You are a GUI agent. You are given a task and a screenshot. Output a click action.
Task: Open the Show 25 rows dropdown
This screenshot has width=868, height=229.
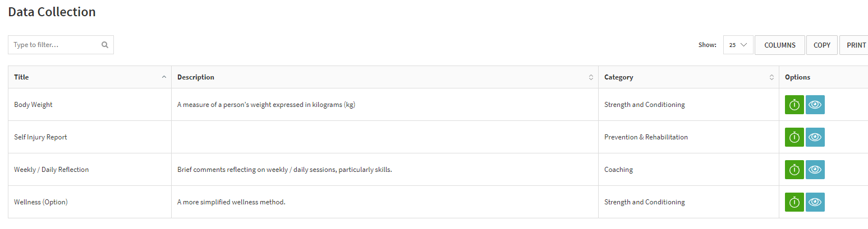tap(738, 45)
